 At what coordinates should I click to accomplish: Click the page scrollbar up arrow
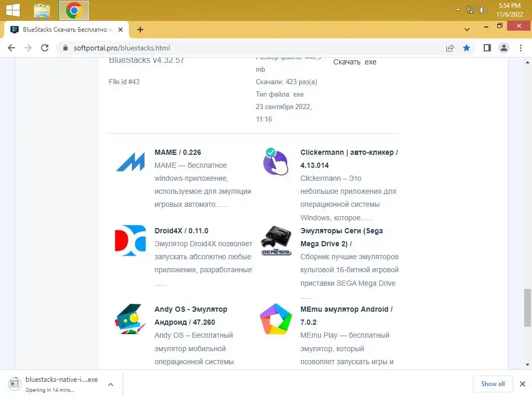(527, 62)
